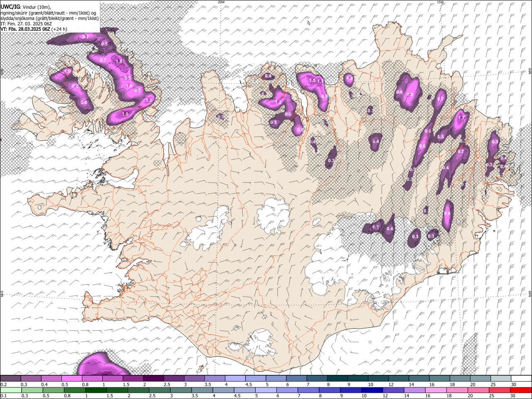532x399 pixels.
Task: Click the '30' label ending the rain scale
Action: coord(514,396)
